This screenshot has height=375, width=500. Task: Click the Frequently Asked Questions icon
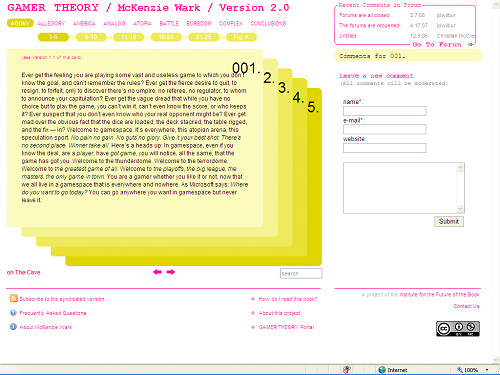coord(13,313)
